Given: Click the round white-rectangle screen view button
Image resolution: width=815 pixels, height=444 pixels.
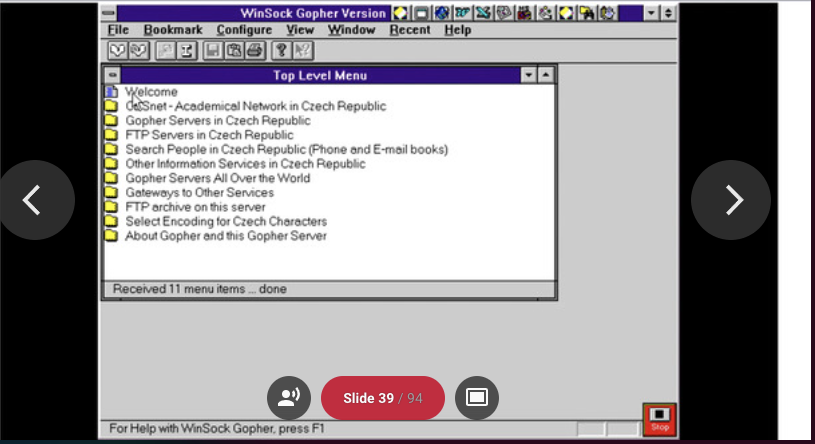Looking at the screenshot, I should coord(477,398).
